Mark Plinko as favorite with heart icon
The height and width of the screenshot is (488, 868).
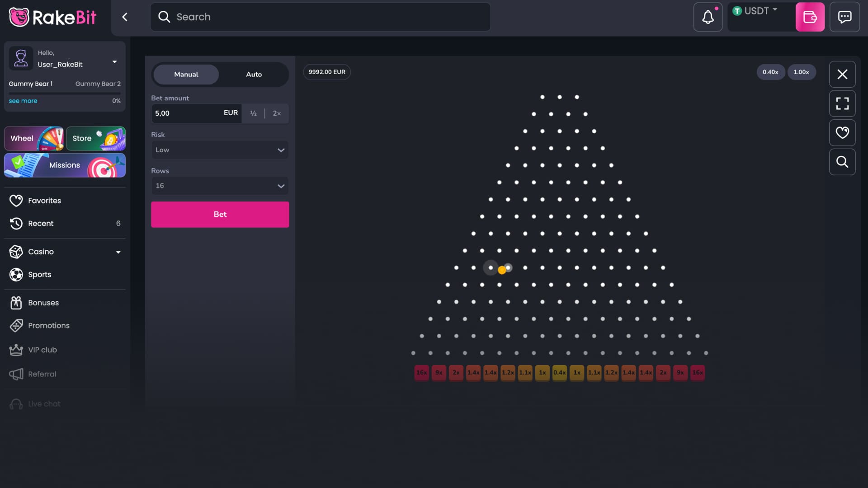tap(842, 132)
